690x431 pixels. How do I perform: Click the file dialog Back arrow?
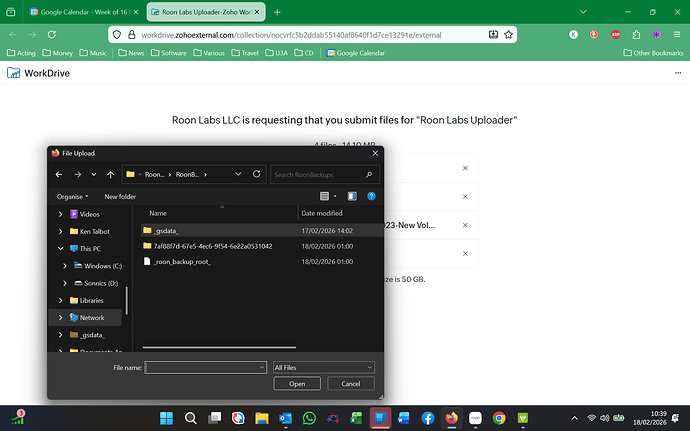59,174
